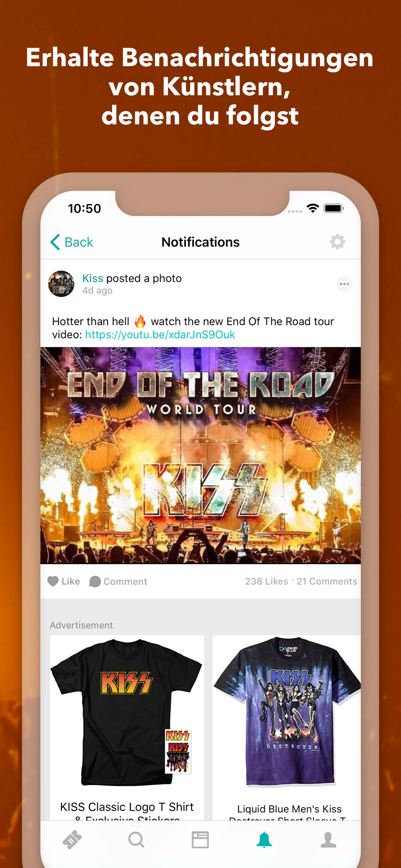The image size is (401, 868).
Task: Open the End Of The Road tour photo
Action: (200, 456)
